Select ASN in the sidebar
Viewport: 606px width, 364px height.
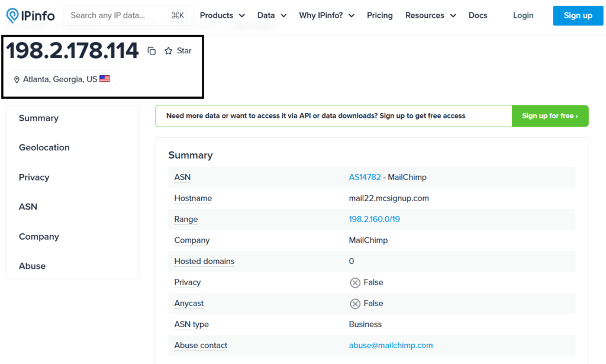point(28,207)
